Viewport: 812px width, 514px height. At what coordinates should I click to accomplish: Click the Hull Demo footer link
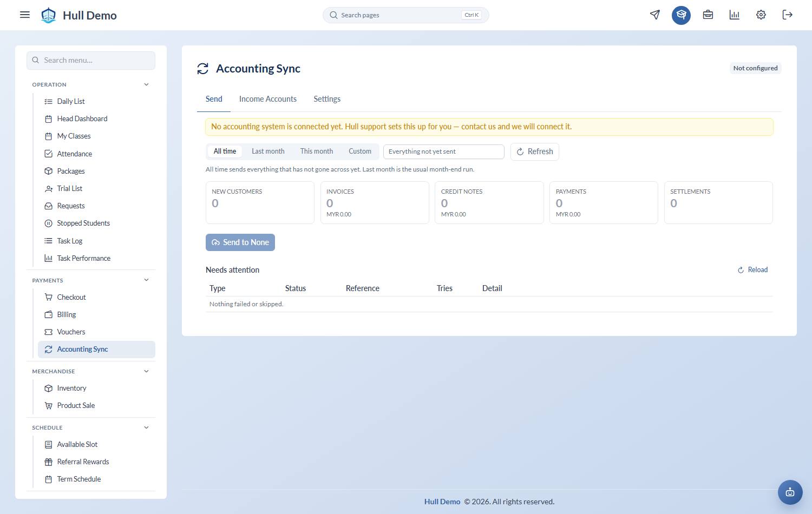point(442,502)
